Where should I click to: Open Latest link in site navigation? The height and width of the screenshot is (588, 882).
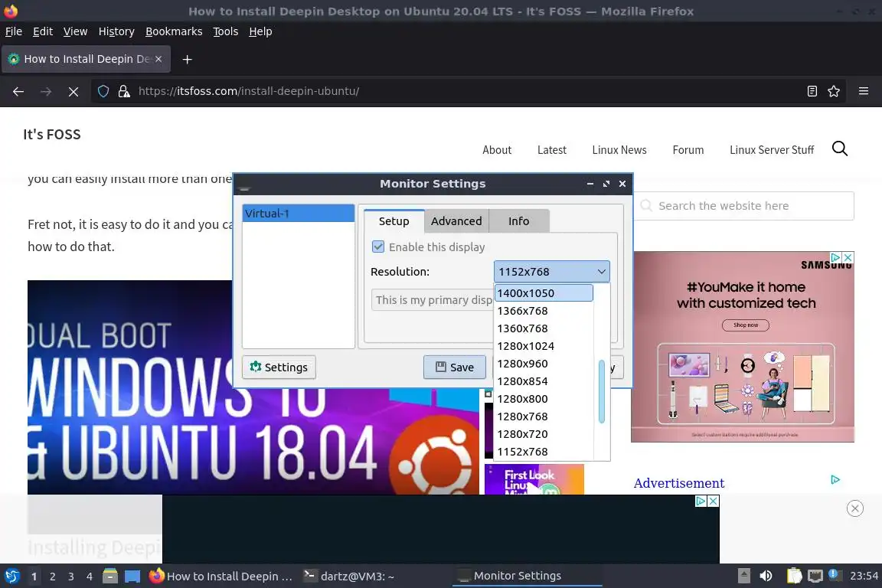click(552, 149)
